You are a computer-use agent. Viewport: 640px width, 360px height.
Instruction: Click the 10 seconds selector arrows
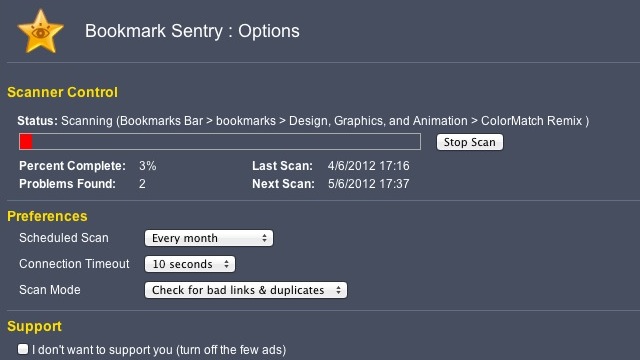tap(226, 264)
